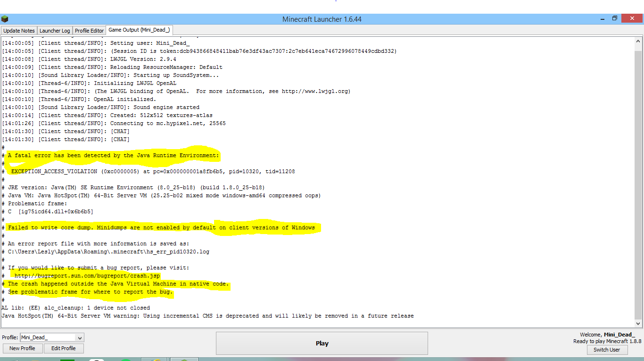This screenshot has width=644, height=361.
Task: Click the Edit Profile button
Action: pyautogui.click(x=64, y=348)
